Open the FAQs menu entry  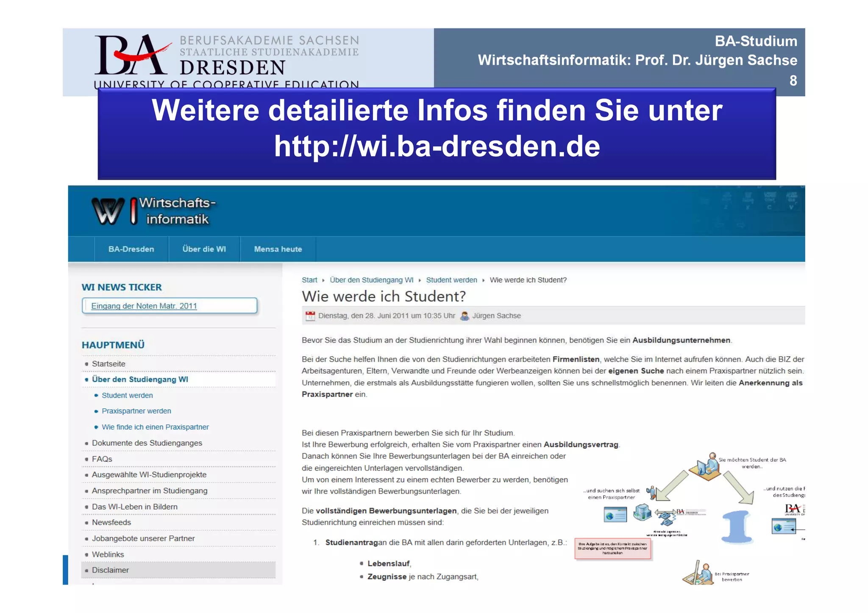(x=102, y=459)
